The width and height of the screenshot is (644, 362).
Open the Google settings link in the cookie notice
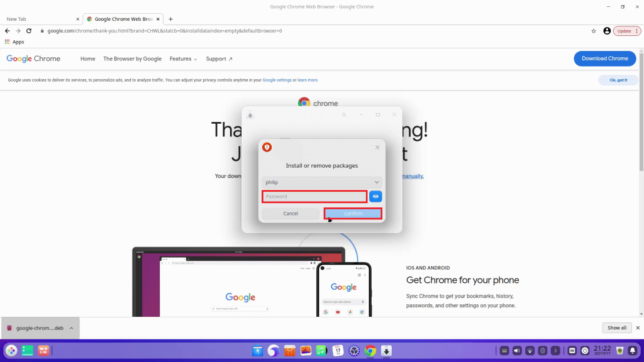coord(277,80)
